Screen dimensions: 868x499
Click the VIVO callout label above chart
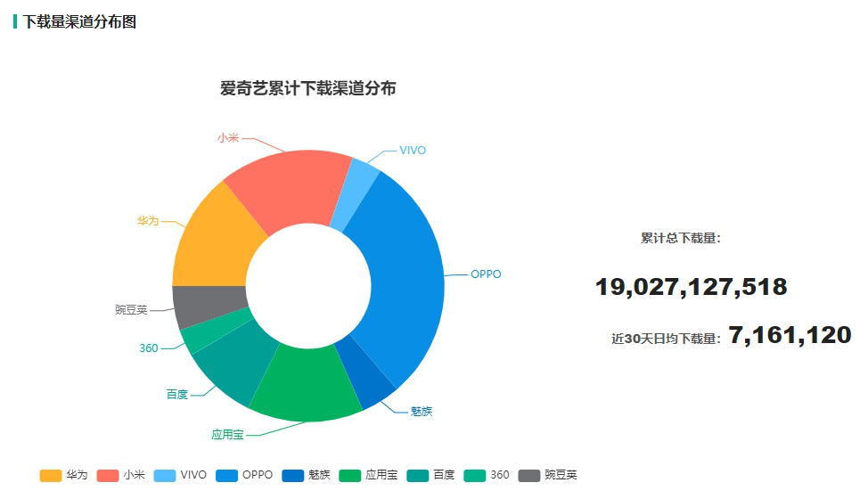413,151
